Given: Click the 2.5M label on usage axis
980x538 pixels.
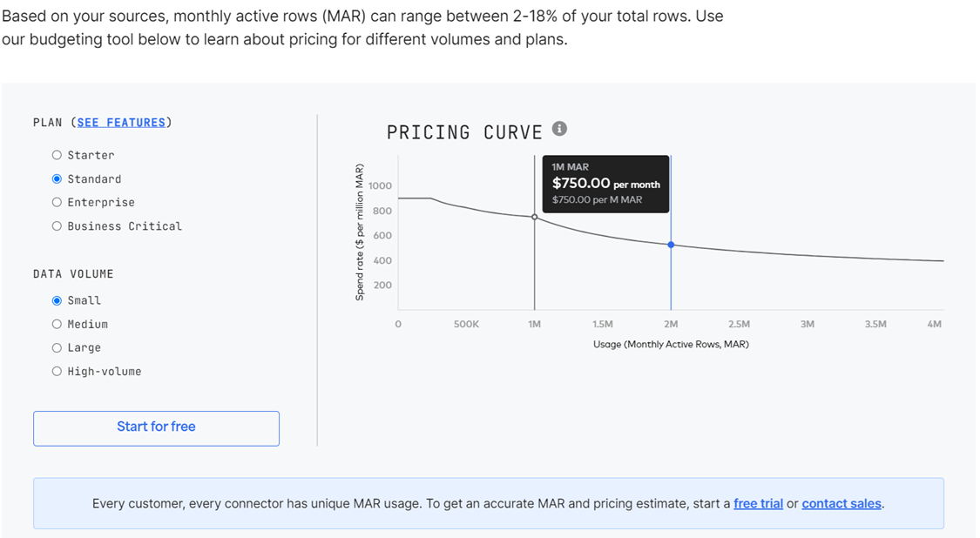Looking at the screenshot, I should point(739,324).
